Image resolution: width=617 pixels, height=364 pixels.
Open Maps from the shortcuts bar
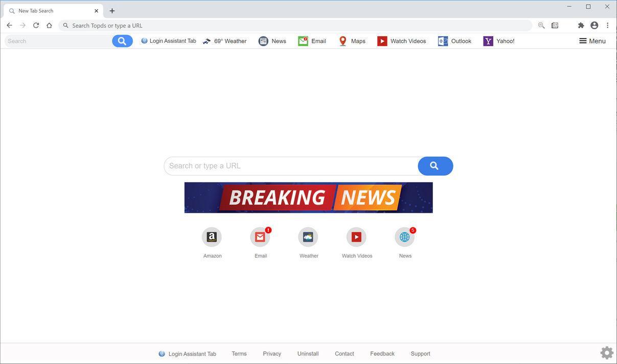click(352, 41)
